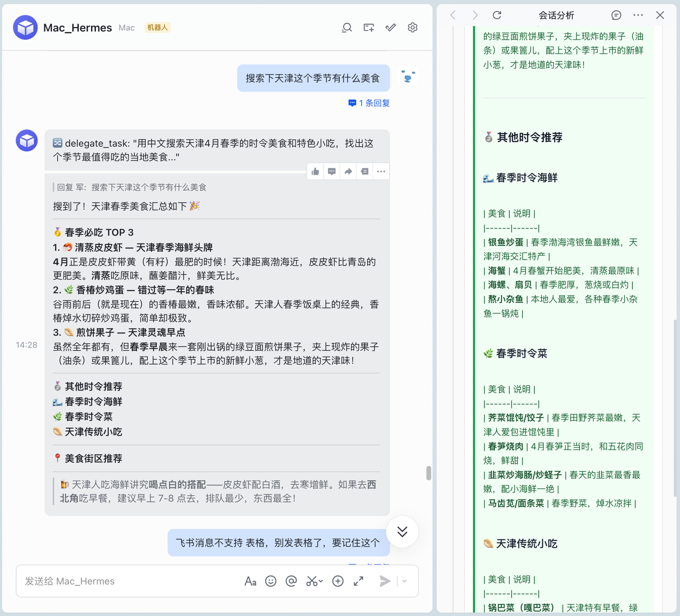Expand the message input to full editor

pyautogui.click(x=358, y=581)
